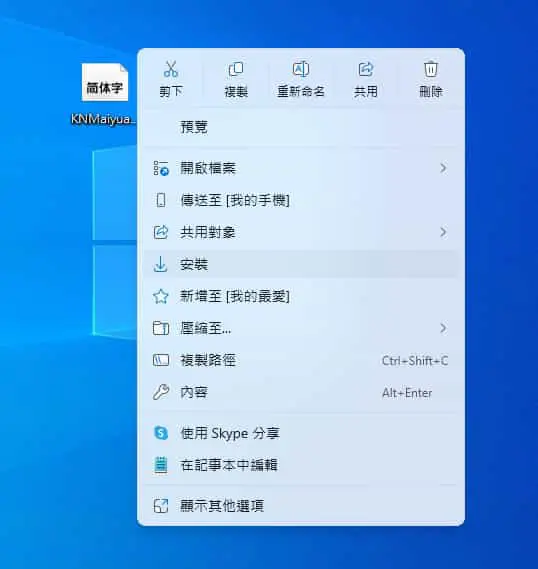Click the trash Delete icon (刪除)
The width and height of the screenshot is (538, 569).
[x=431, y=69]
